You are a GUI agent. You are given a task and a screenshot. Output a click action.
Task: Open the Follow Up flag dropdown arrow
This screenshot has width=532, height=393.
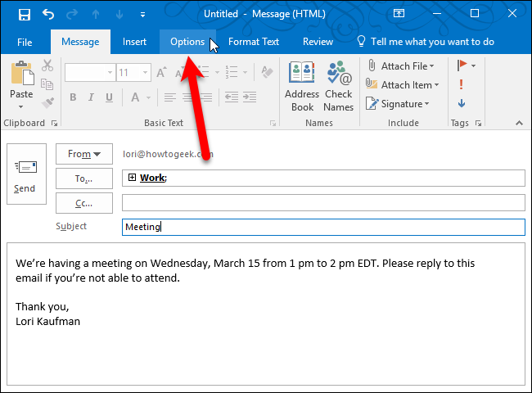[x=474, y=65]
